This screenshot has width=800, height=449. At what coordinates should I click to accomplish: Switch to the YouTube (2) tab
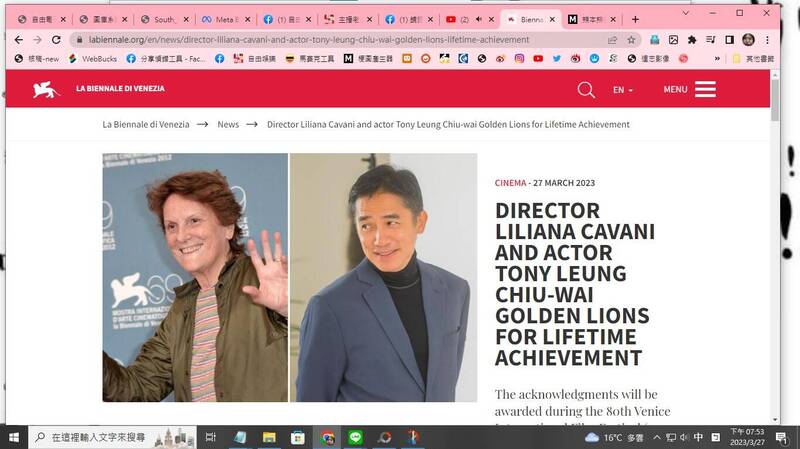[x=469, y=19]
